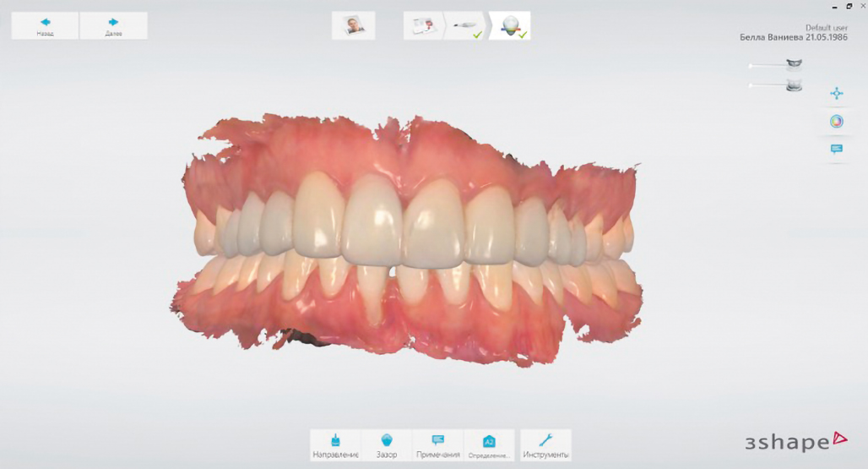Toggle the upper jaw model icon

point(794,63)
